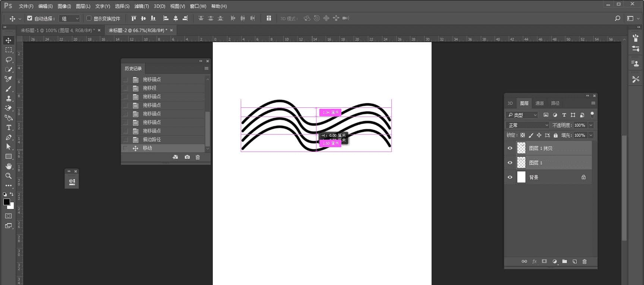Screen dimensions: 644x285
Task: Select the Quick Selection tool
Action: 9,69
